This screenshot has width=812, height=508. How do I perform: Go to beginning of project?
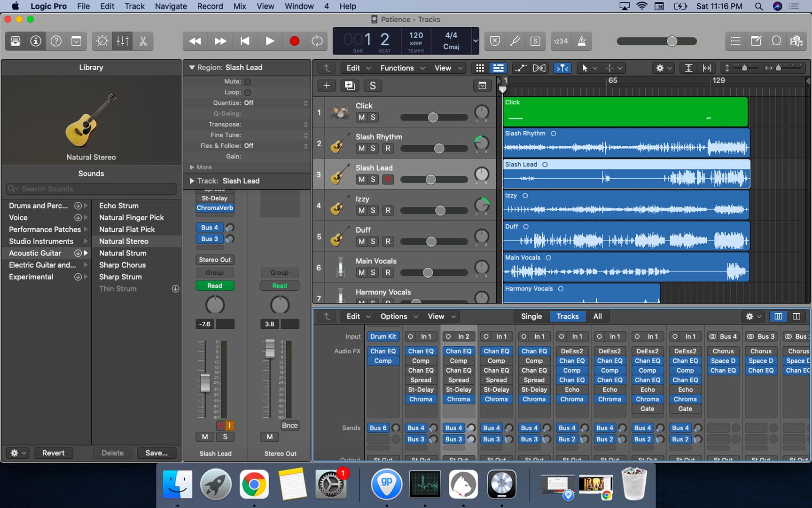click(x=245, y=41)
